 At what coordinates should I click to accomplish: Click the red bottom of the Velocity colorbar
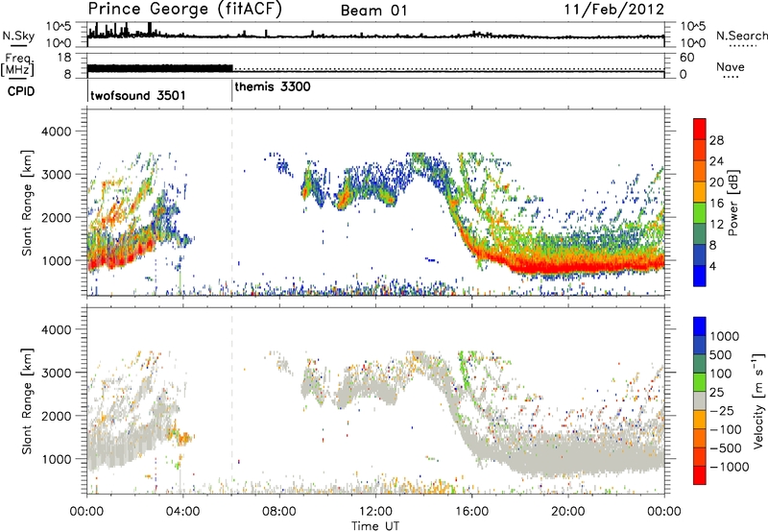click(700, 475)
